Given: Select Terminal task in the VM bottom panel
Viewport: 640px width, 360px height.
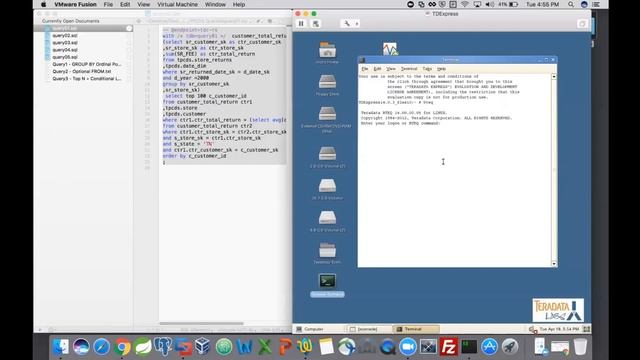Looking at the screenshot, I should click(x=416, y=329).
